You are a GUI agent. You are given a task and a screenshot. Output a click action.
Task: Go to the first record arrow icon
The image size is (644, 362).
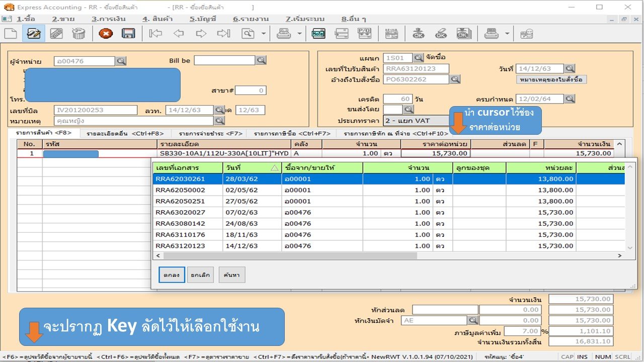(x=155, y=34)
